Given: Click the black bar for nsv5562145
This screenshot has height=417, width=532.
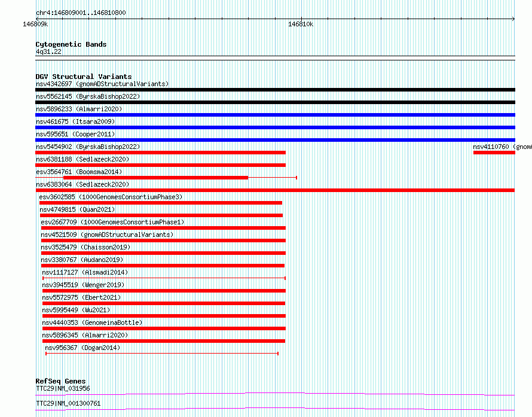Looking at the screenshot, I should click(275, 102).
